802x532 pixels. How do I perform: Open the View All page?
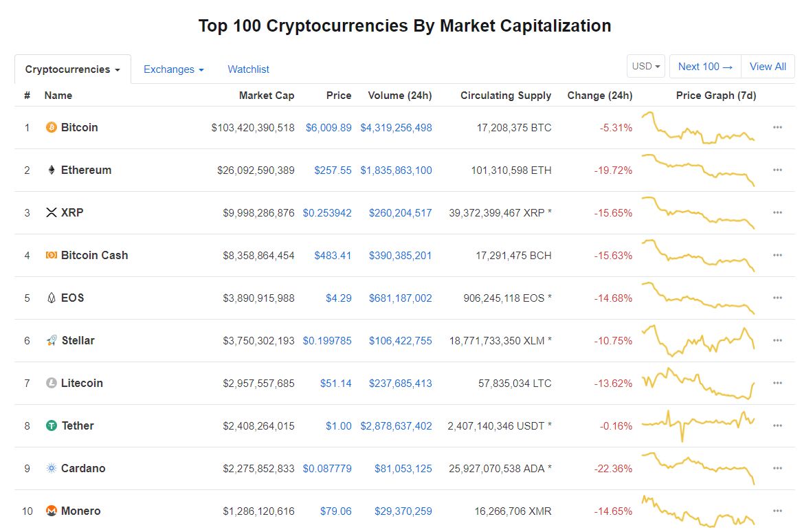point(768,66)
